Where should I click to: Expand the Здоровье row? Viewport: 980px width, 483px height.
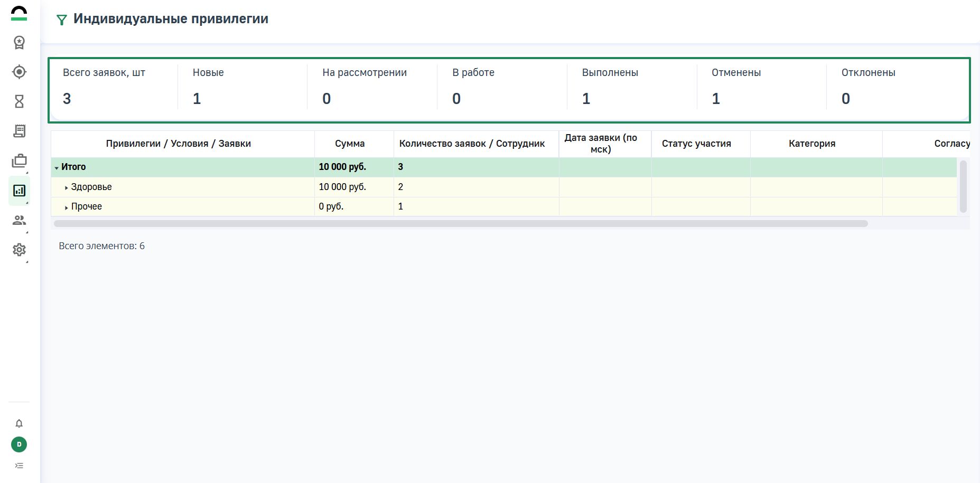[66, 187]
